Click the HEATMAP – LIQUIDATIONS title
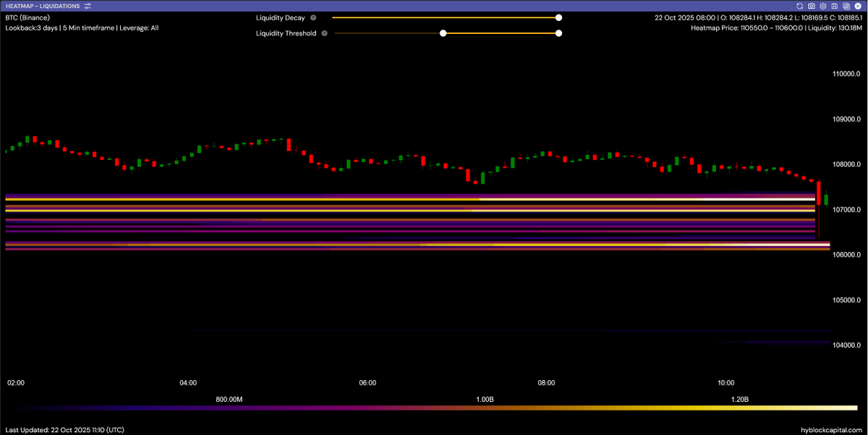868x435 pixels. click(x=43, y=6)
